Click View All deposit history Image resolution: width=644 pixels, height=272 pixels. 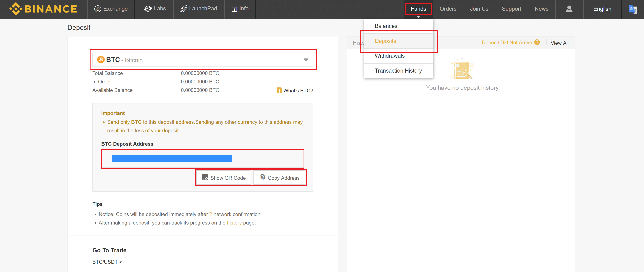point(560,42)
